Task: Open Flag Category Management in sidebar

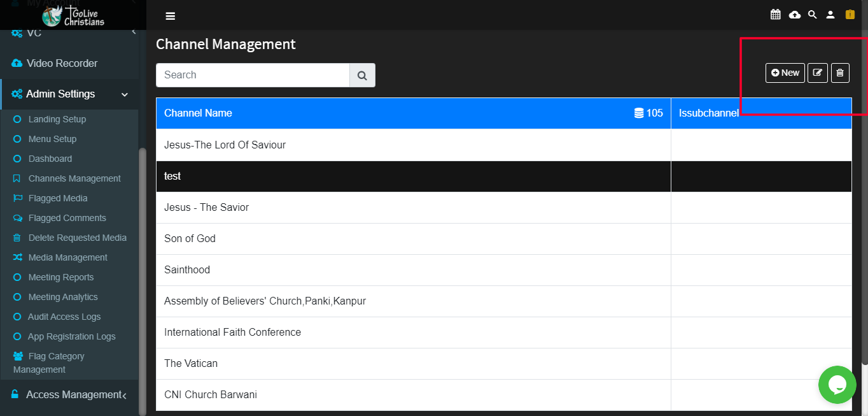Action: click(49, 363)
